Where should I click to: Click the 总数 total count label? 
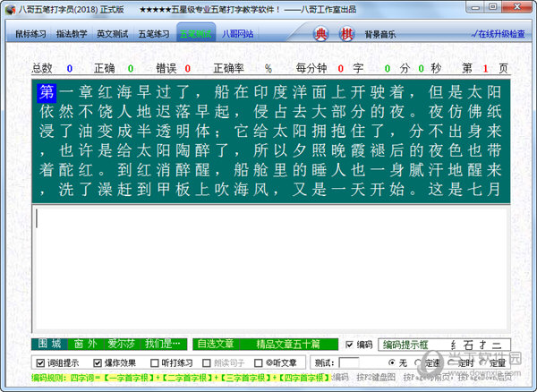[42, 69]
